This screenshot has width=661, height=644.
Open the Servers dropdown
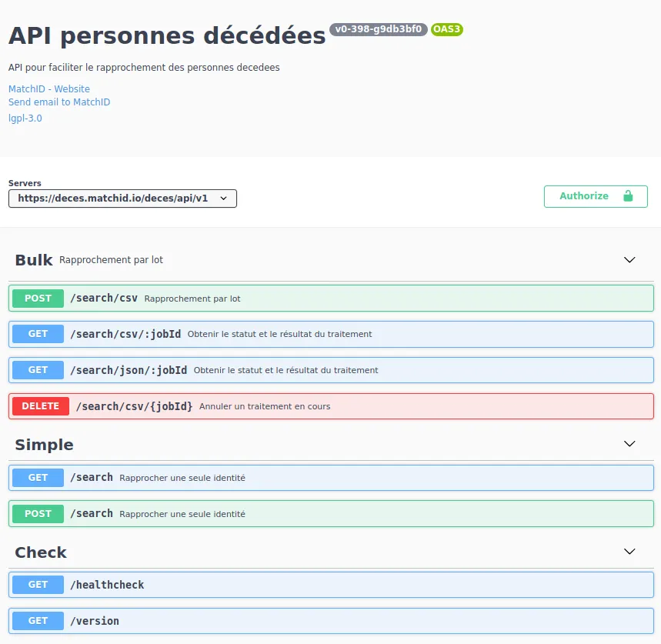click(x=122, y=199)
